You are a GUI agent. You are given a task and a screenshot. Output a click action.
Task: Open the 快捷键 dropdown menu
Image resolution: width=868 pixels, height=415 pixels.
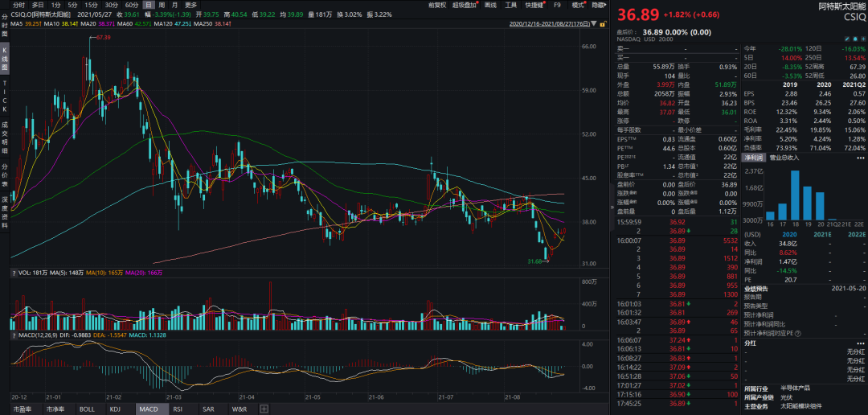point(535,5)
